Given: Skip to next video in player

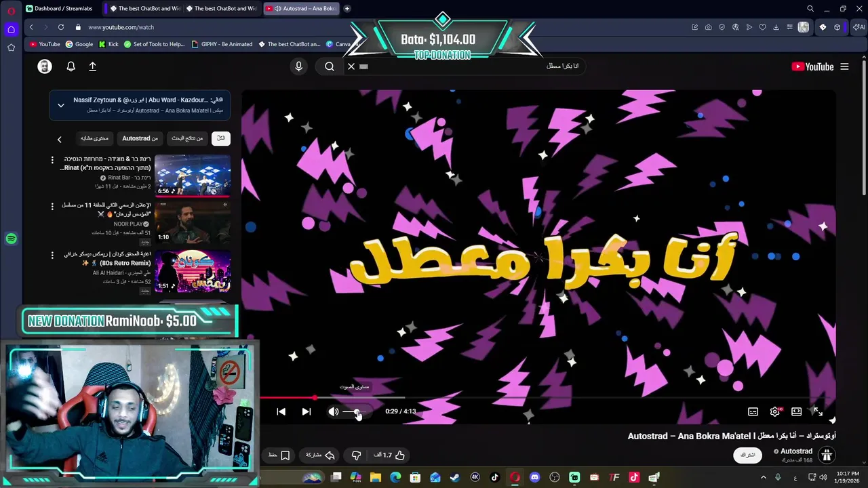Looking at the screenshot, I should pyautogui.click(x=306, y=411).
